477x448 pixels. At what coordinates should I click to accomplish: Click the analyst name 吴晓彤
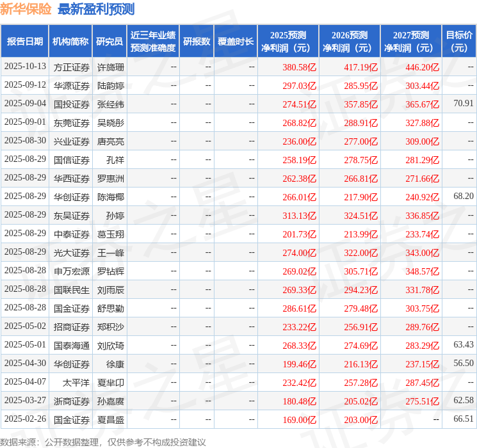point(110,123)
